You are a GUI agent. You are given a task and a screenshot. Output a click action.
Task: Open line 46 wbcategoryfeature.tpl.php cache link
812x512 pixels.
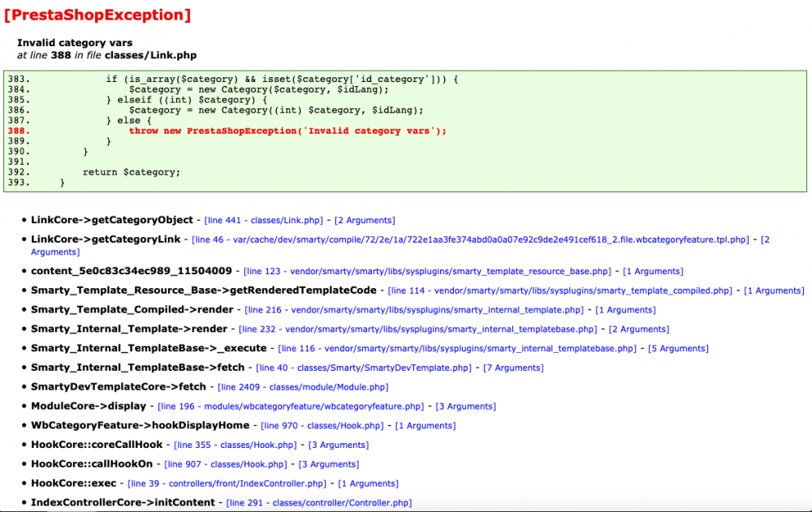(x=470, y=239)
